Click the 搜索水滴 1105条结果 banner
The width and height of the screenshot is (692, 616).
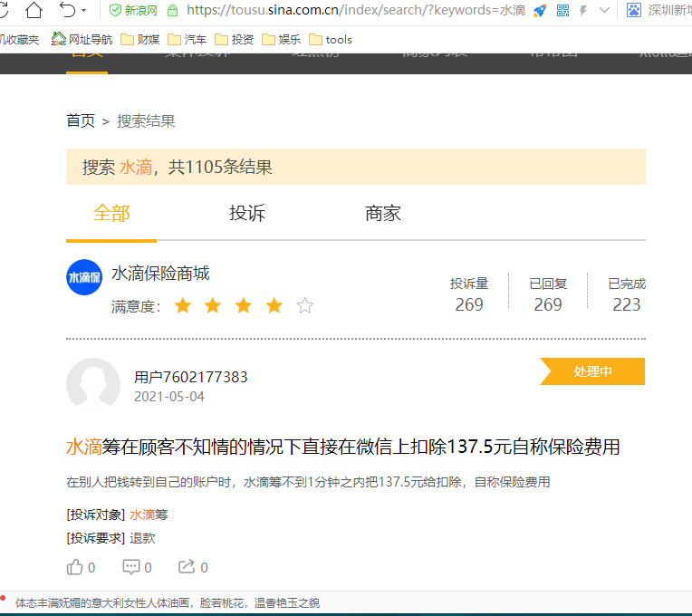coord(356,167)
